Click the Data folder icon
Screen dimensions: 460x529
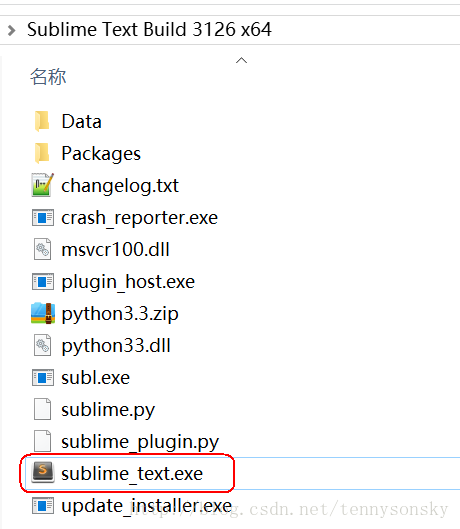tap(42, 121)
